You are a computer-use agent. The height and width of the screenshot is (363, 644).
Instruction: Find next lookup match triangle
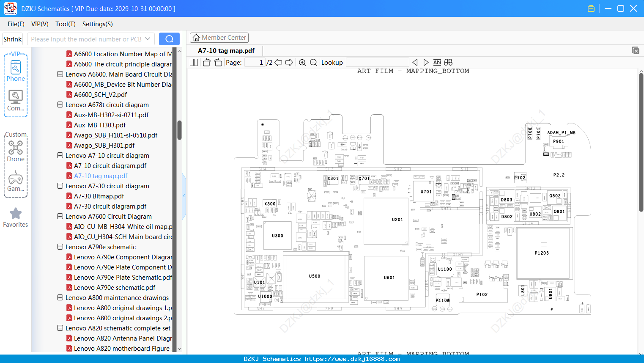coord(426,62)
